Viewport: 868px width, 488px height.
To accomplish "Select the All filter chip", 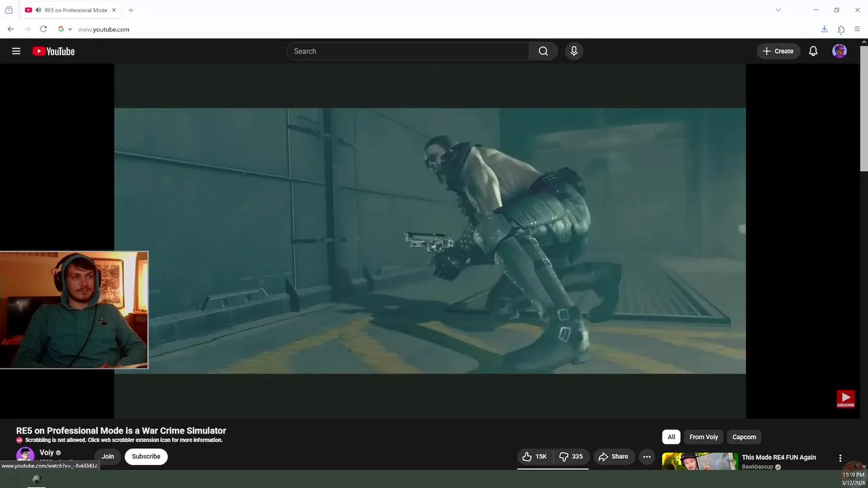I will click(x=671, y=437).
